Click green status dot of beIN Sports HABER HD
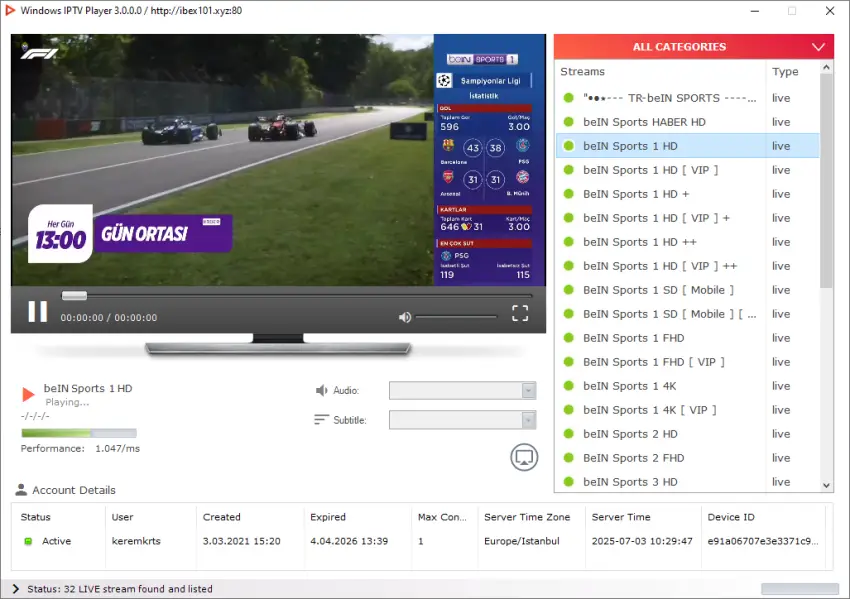This screenshot has height=599, width=850. [568, 122]
